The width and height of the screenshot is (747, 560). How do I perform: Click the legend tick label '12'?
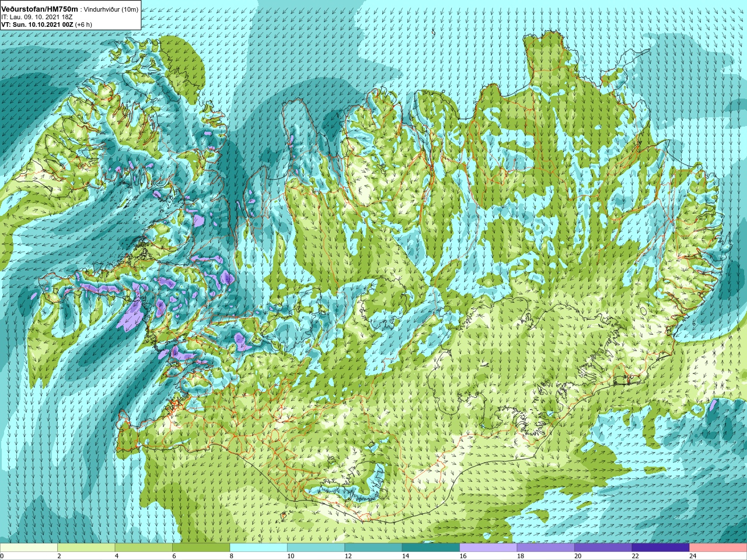point(348,556)
